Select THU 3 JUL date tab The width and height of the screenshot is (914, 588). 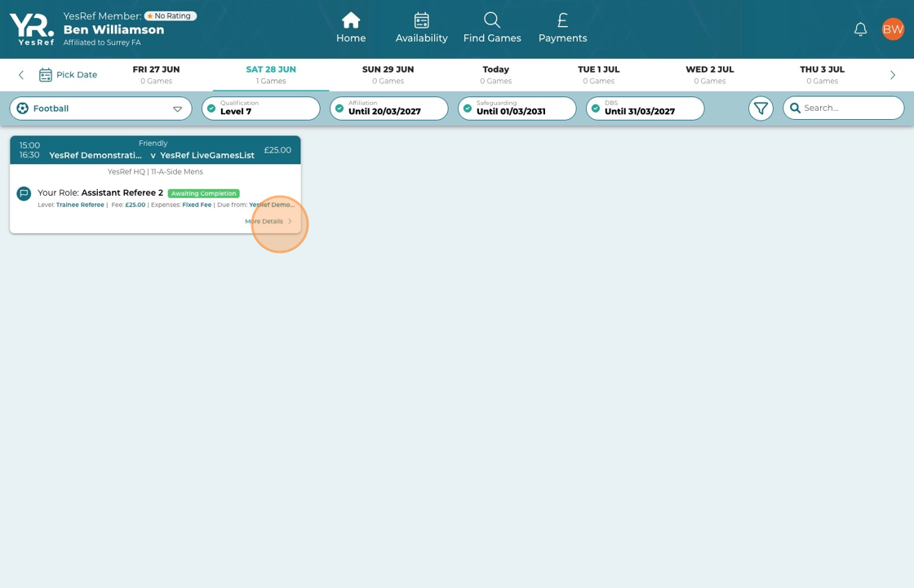822,74
